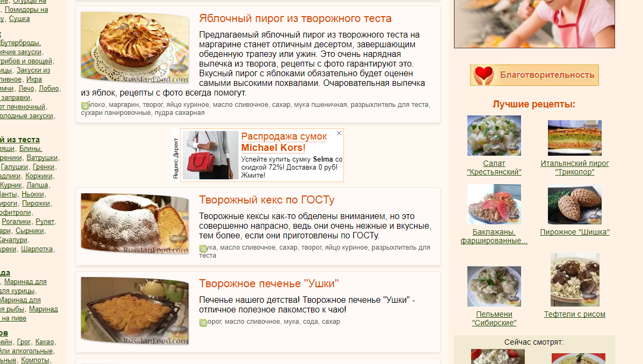Open Пельмени "Сибирские" recipe link
Image resolution: width=643 pixels, height=364 pixels.
point(494,318)
